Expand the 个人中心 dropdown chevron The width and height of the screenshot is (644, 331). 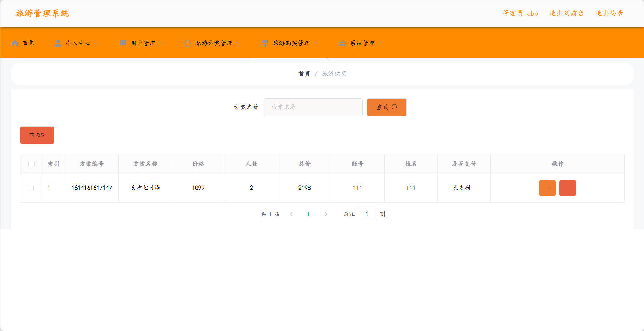coord(97,43)
